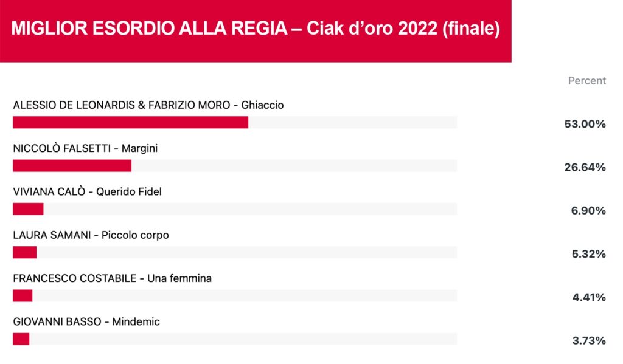623x364 pixels.
Task: Click the red Una femmina bar
Action: click(x=23, y=295)
